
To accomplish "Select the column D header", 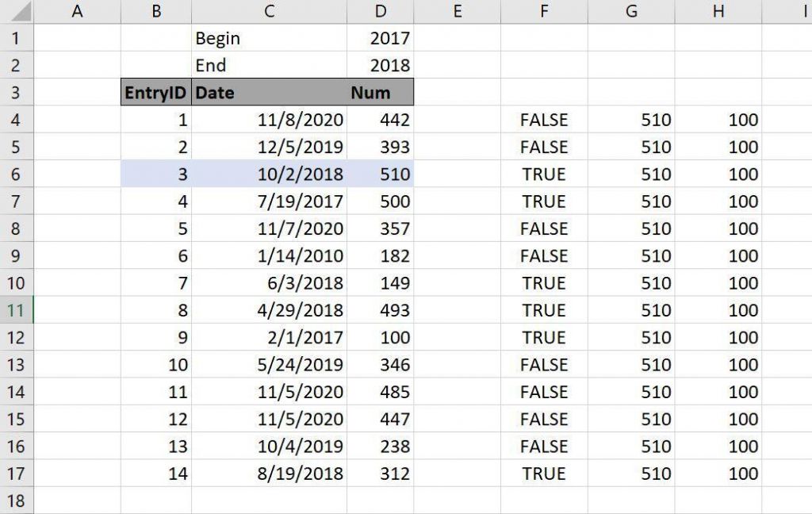I will point(381,12).
